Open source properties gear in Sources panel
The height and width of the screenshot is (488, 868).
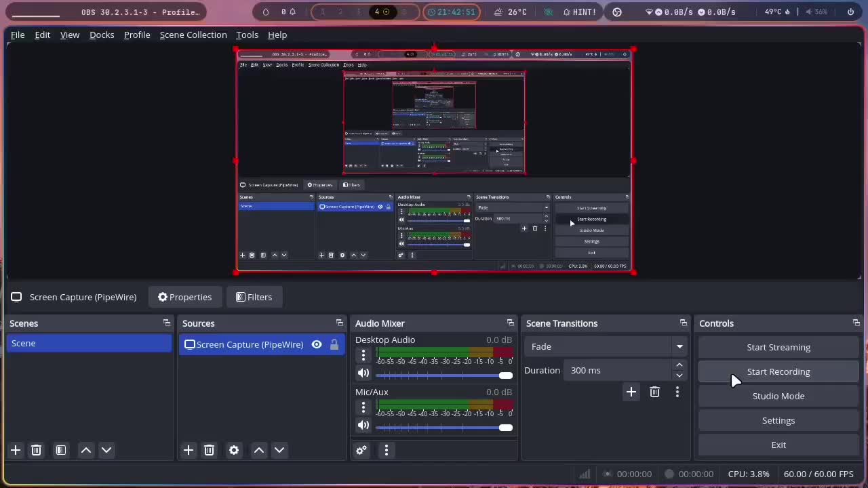tap(234, 450)
